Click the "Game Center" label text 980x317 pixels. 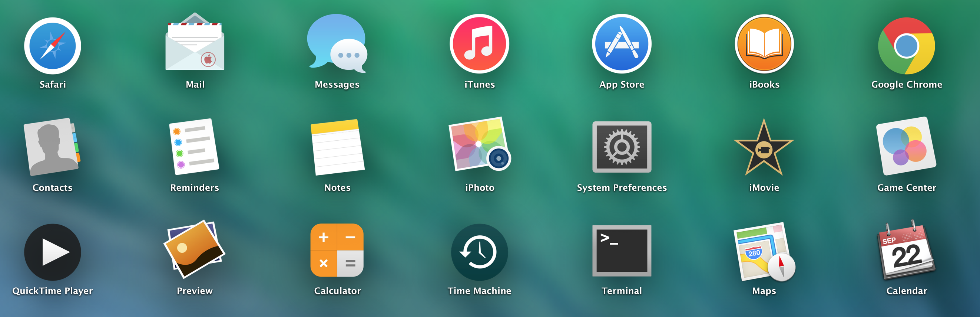[x=907, y=188]
